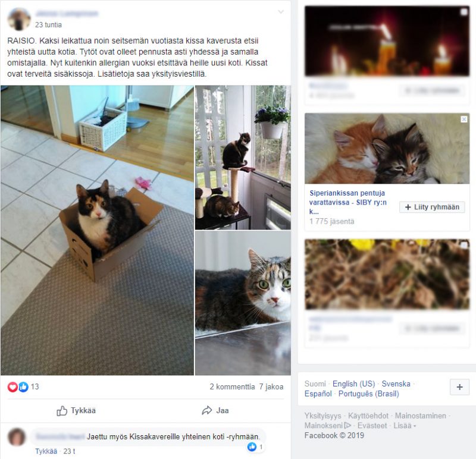Expand the Lisää footer dropdown
Screen dimensions: 476x459
click(x=405, y=426)
